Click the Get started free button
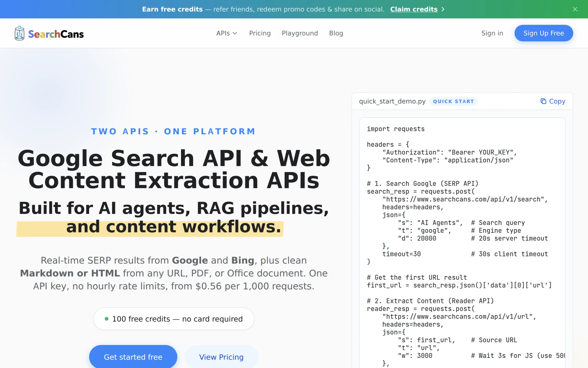Screen dimensions: 588x368 133,357
